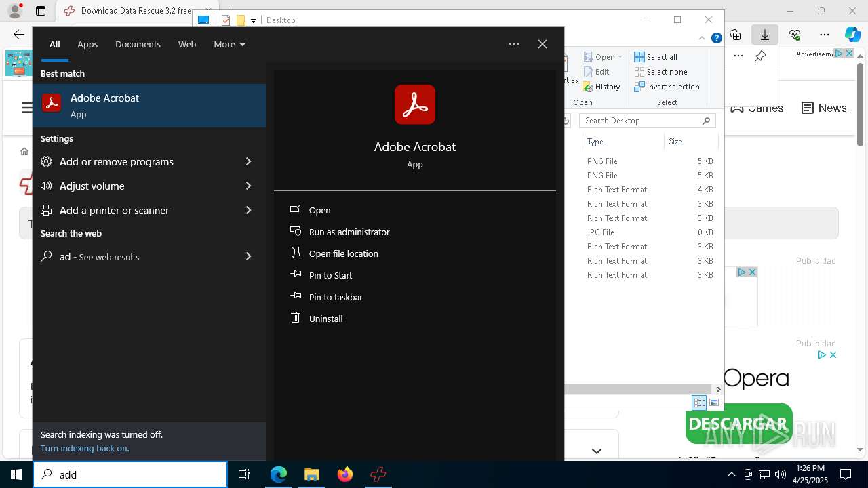Screen dimensions: 868x488
Task: Switch to the Apps search tab
Action: (87, 44)
